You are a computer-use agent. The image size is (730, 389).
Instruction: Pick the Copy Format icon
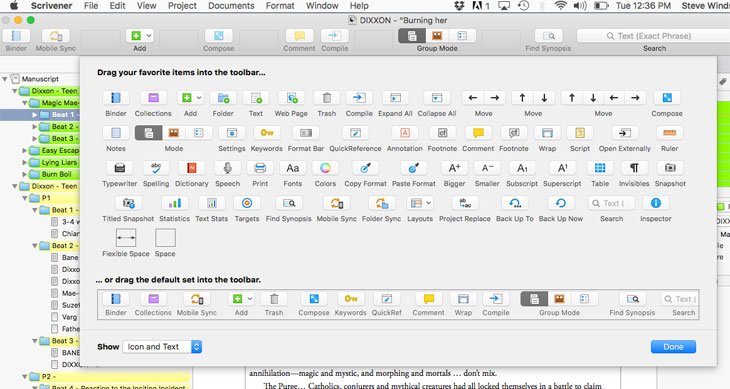click(365, 168)
